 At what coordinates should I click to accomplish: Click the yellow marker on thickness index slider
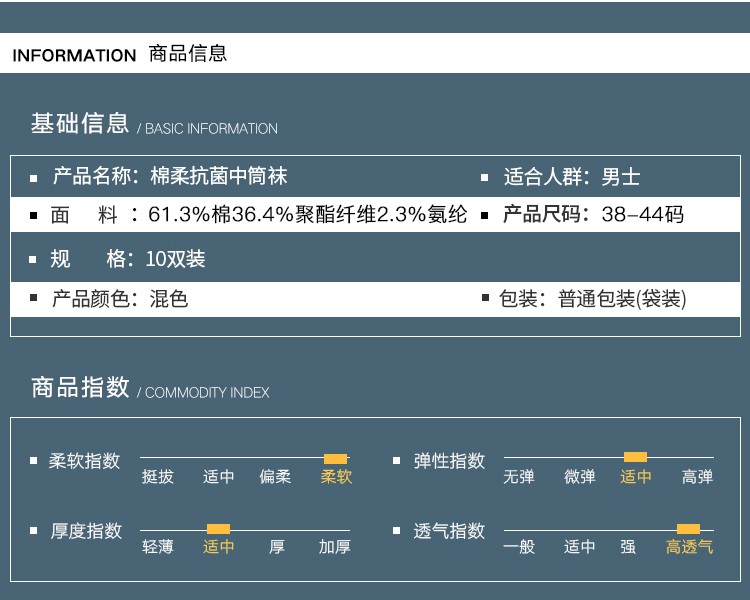[x=218, y=529]
